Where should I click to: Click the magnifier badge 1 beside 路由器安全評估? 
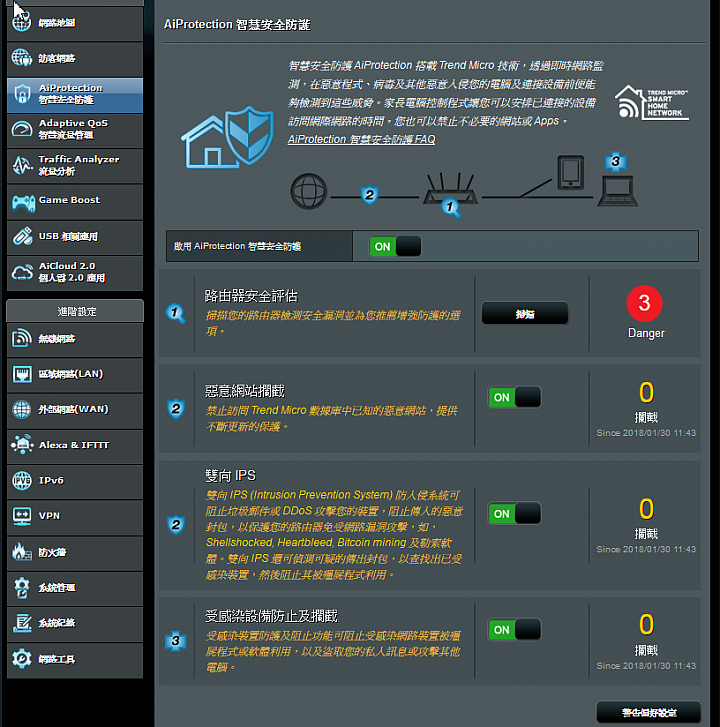176,313
